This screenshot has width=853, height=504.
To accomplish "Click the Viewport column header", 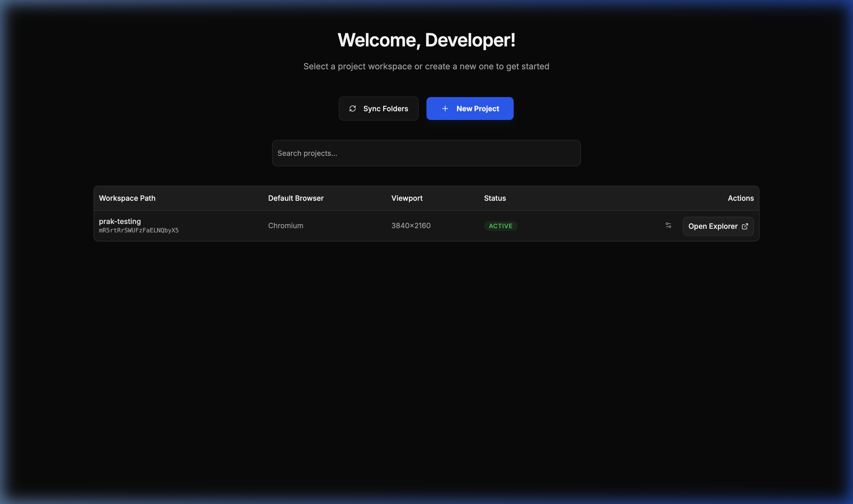I will coord(407,198).
